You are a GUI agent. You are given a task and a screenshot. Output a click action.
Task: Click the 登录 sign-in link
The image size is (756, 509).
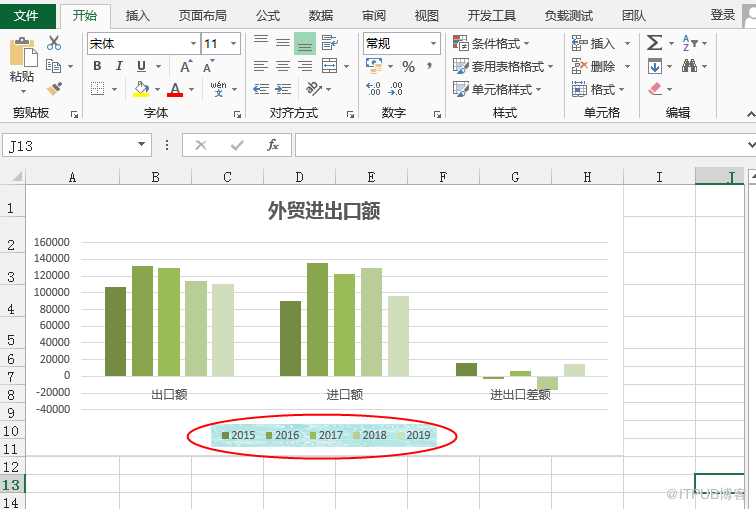(x=722, y=15)
